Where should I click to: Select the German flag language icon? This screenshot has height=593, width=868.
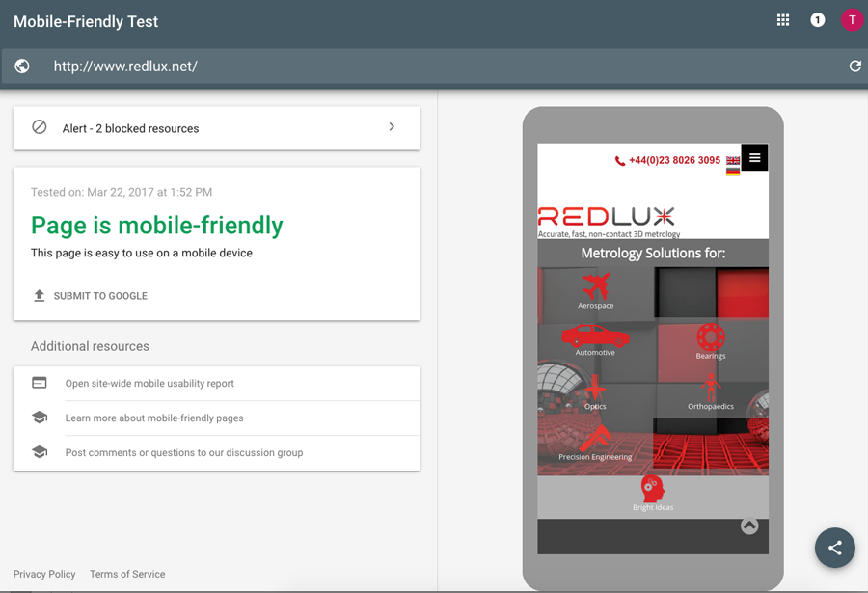pyautogui.click(x=733, y=172)
